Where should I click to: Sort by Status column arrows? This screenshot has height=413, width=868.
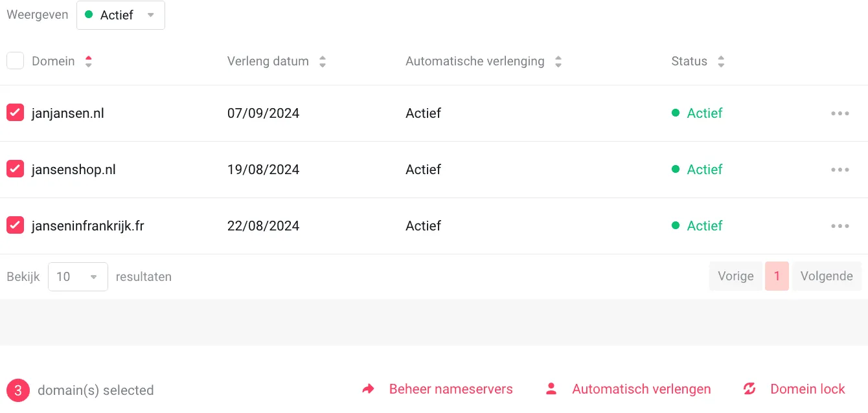click(x=721, y=61)
